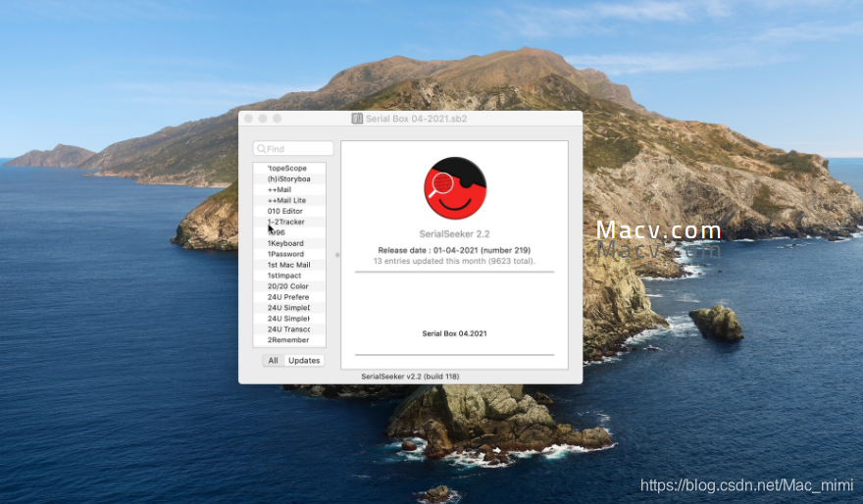Select the 1stImpact entry
863x504 pixels.
point(289,276)
